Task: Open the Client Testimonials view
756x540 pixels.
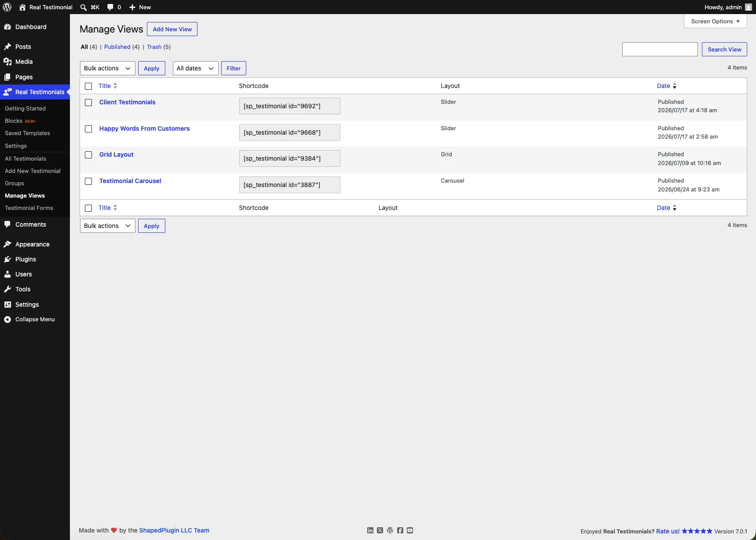Action: 127,102
